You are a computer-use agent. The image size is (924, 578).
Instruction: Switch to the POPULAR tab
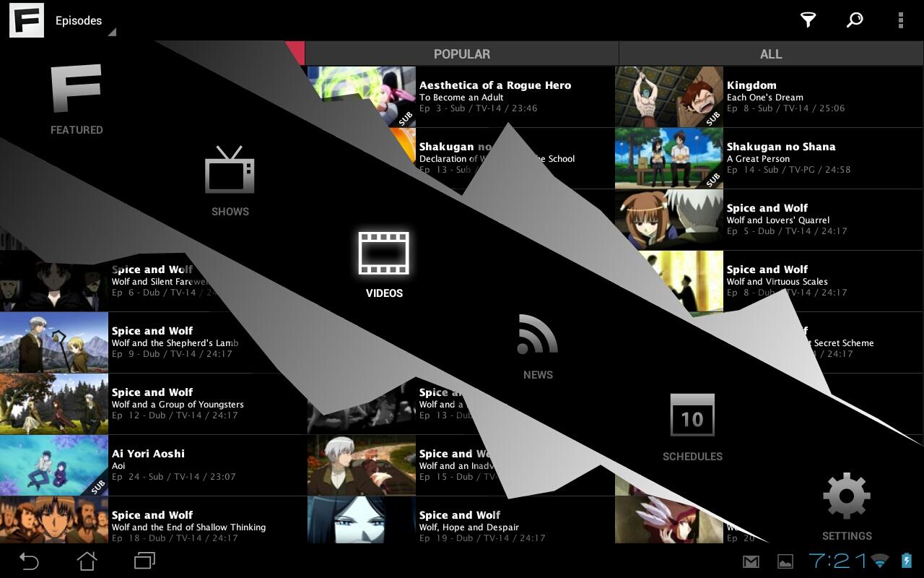coord(462,54)
